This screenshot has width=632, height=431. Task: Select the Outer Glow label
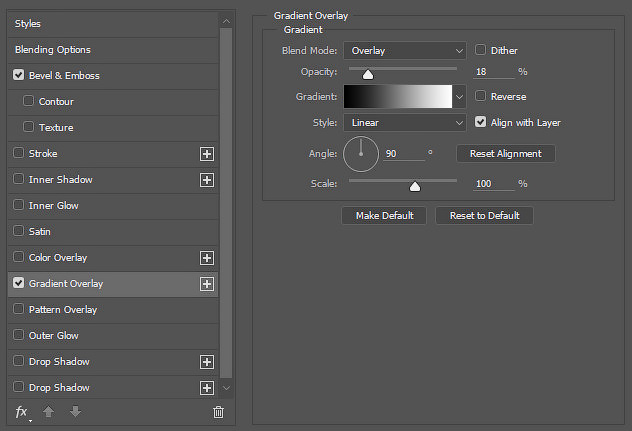click(x=54, y=335)
